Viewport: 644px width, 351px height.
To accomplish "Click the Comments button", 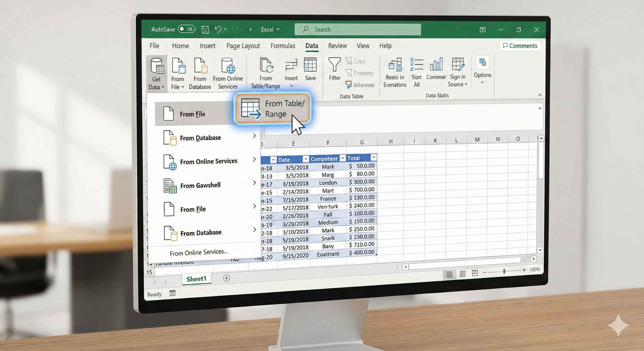I will (x=520, y=46).
